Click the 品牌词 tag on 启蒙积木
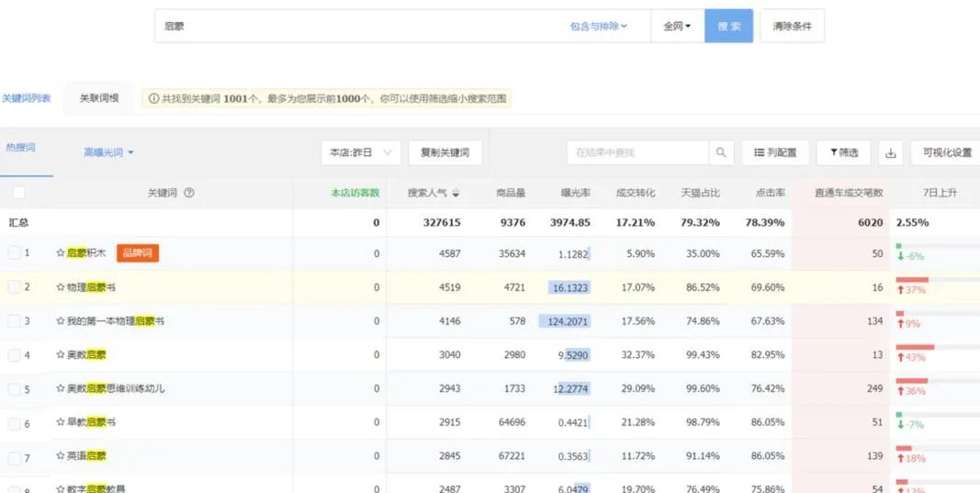The width and height of the screenshot is (980, 493). tap(138, 253)
